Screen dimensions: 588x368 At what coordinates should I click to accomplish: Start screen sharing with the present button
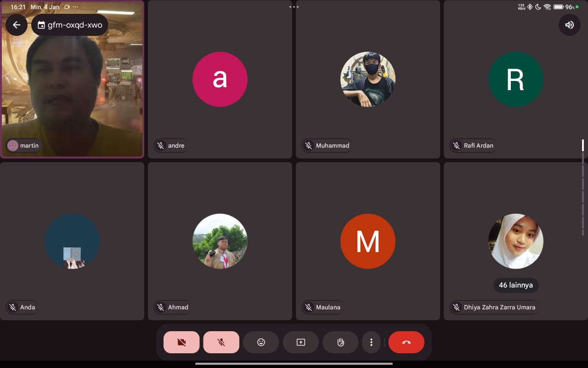[301, 342]
